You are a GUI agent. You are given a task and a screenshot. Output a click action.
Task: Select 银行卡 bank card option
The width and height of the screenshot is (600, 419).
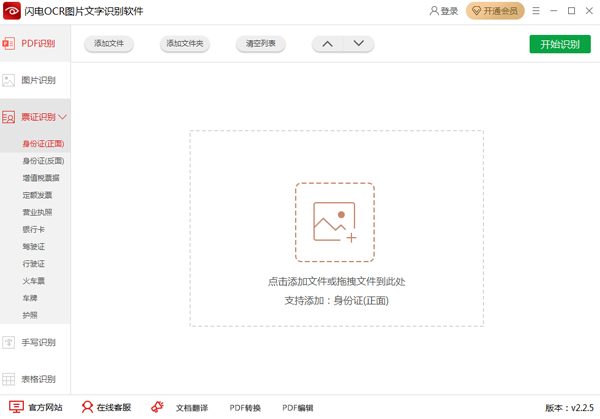coord(33,229)
